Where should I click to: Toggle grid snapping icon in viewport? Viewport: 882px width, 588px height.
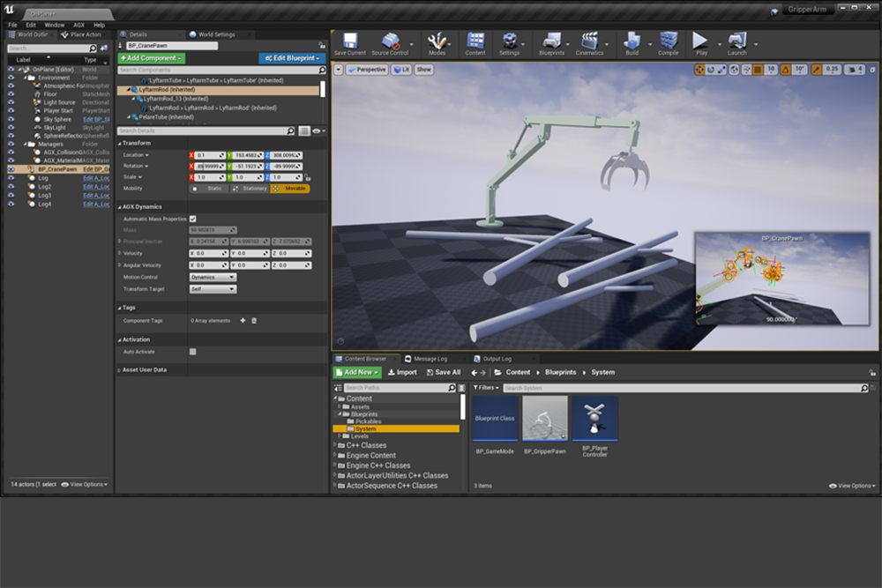758,70
